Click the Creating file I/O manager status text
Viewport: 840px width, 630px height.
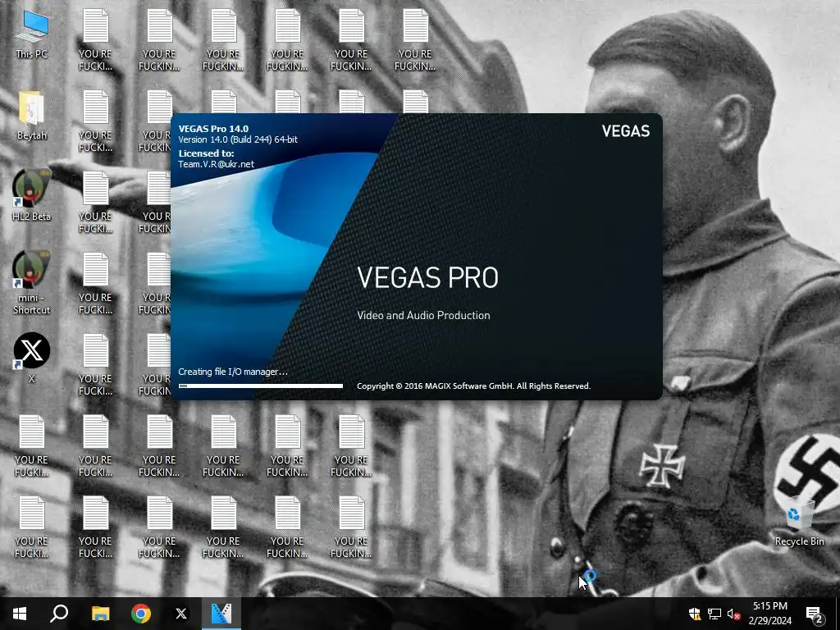click(233, 372)
